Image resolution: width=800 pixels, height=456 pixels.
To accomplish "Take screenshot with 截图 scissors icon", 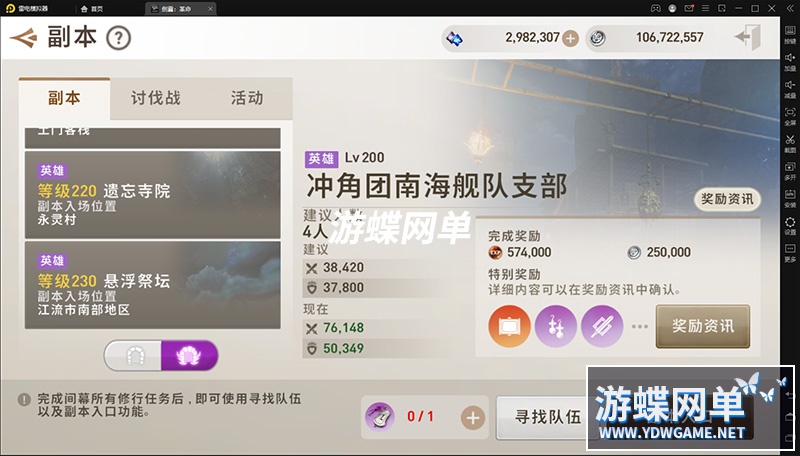I will (x=790, y=143).
